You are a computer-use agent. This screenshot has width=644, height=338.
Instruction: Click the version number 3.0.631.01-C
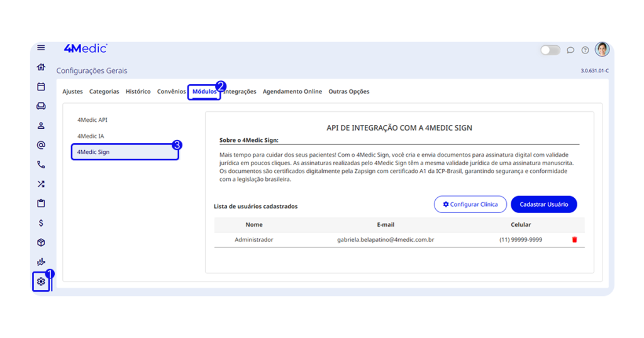coord(595,70)
